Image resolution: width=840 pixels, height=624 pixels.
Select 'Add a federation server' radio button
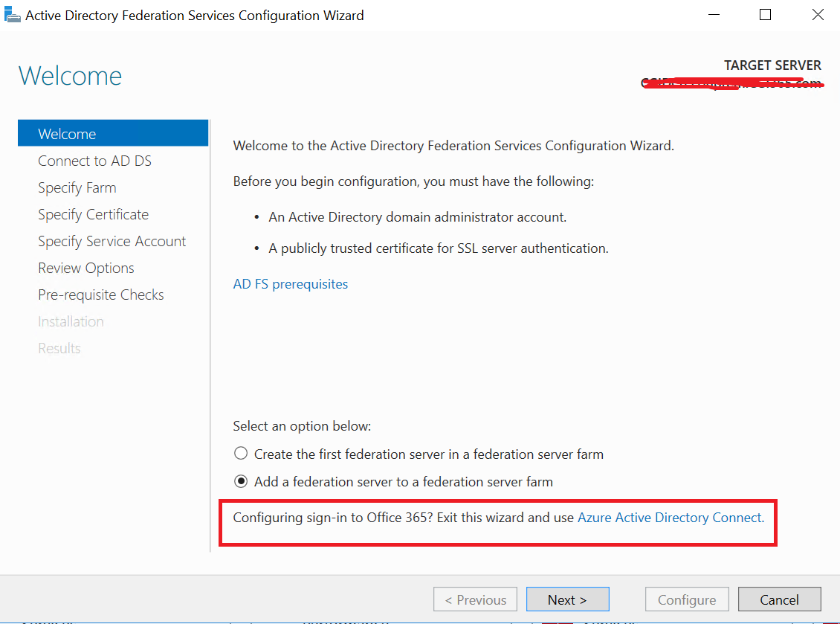[x=241, y=481]
